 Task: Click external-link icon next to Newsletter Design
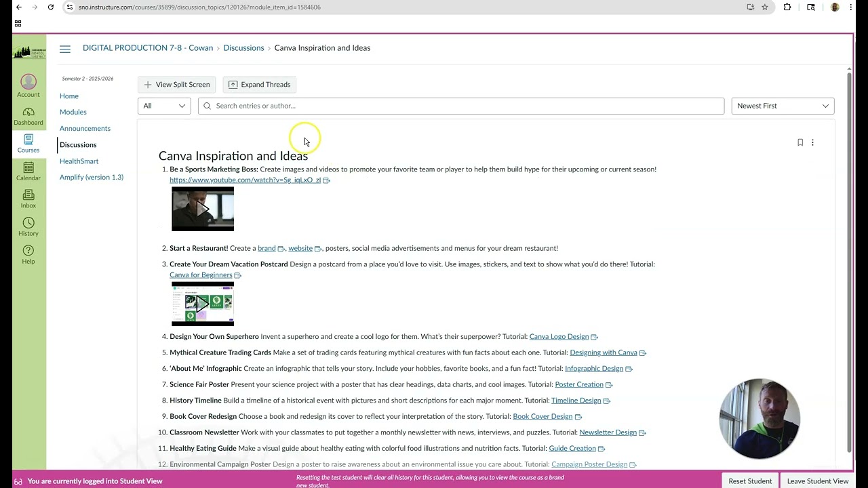642,433
